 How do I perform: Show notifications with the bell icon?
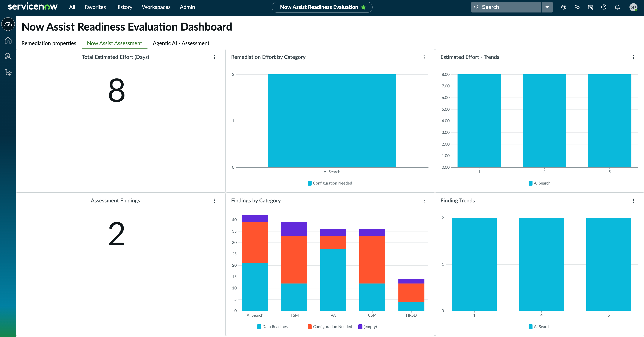click(x=617, y=7)
